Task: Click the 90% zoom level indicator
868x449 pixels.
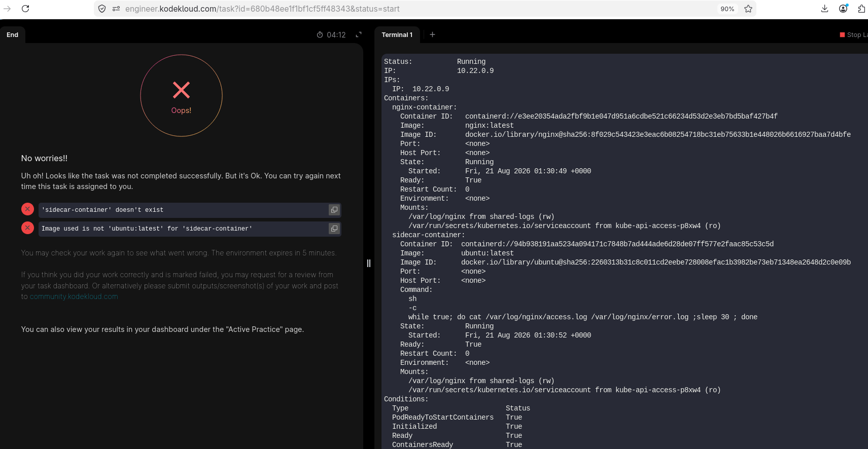Action: [727, 9]
